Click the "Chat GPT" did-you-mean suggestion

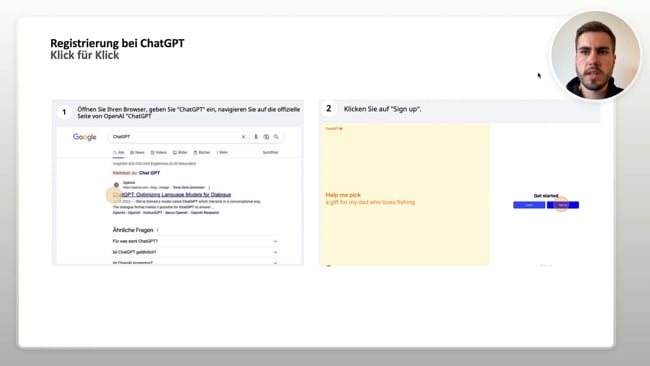149,173
